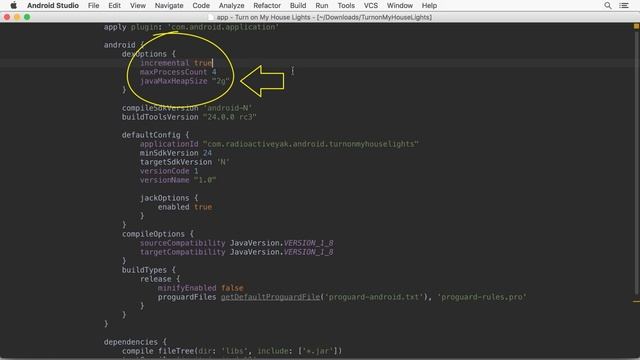Click the 'compileOptions {' line

click(158, 233)
